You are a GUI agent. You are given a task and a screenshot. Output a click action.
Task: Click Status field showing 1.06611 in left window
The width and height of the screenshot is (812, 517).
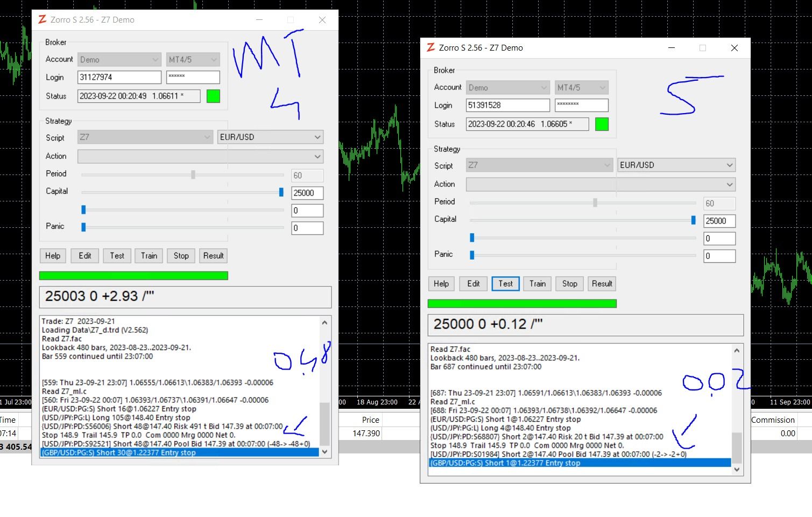[139, 96]
